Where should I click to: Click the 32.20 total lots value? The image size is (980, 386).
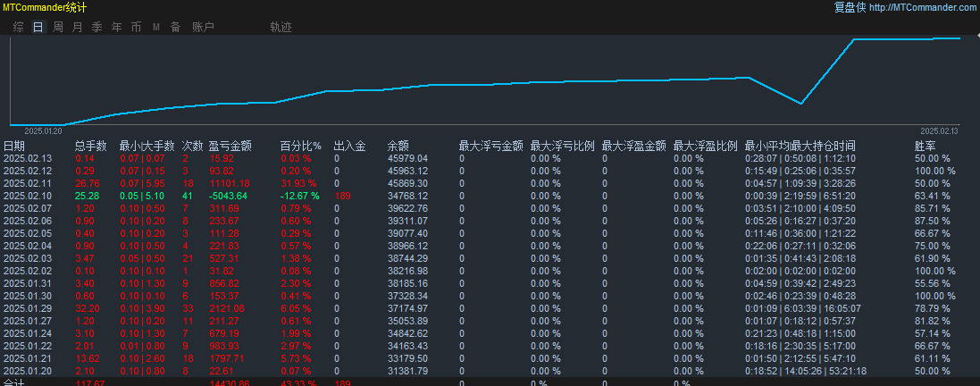pos(88,308)
